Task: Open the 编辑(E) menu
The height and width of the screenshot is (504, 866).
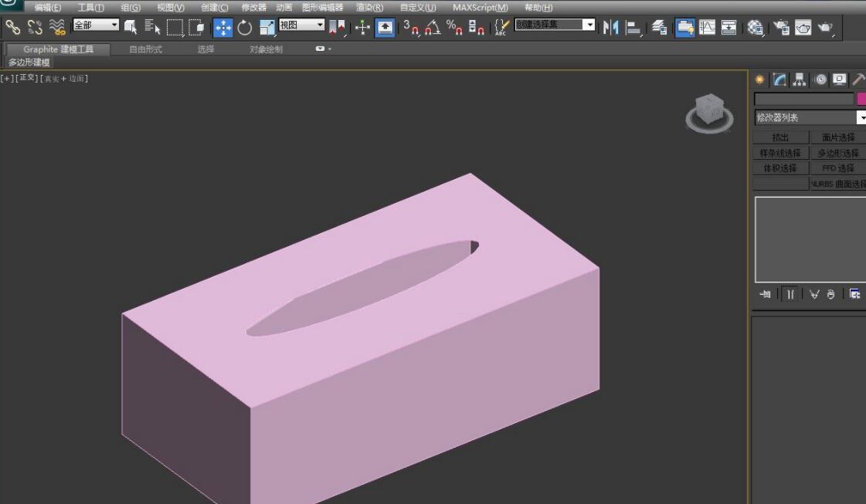Action: [47, 8]
